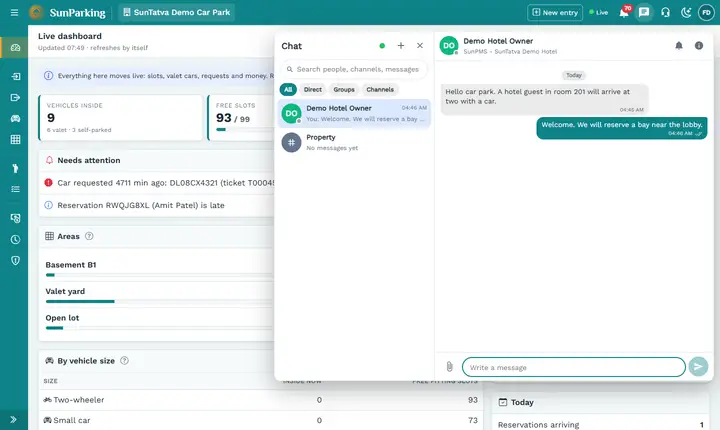Image resolution: width=720 pixels, height=430 pixels.
Task: Focus the Write a message field
Action: pyautogui.click(x=574, y=367)
